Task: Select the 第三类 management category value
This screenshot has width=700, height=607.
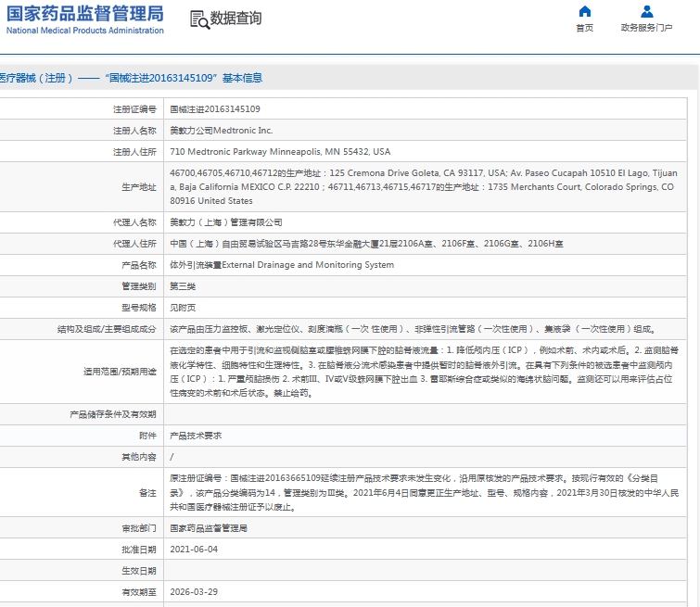Action: click(183, 286)
